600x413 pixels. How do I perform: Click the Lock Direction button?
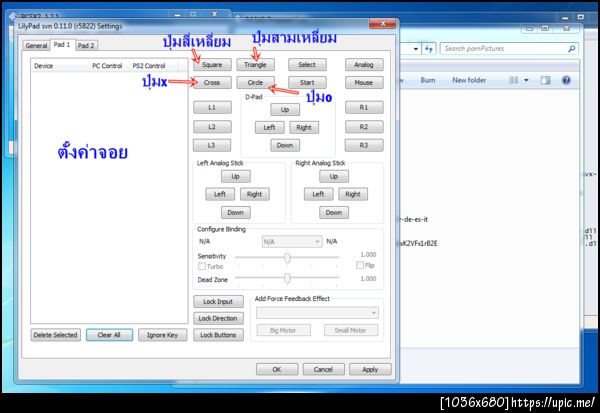218,318
